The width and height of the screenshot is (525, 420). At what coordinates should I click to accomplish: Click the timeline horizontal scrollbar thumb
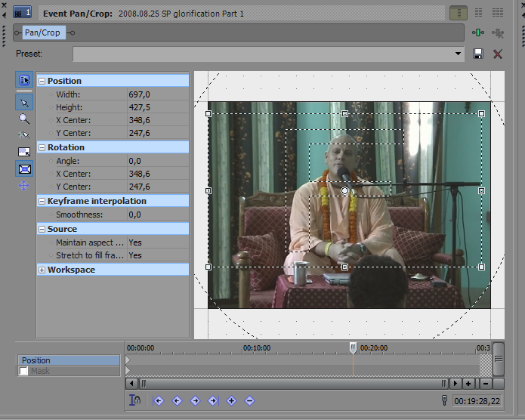click(x=293, y=384)
